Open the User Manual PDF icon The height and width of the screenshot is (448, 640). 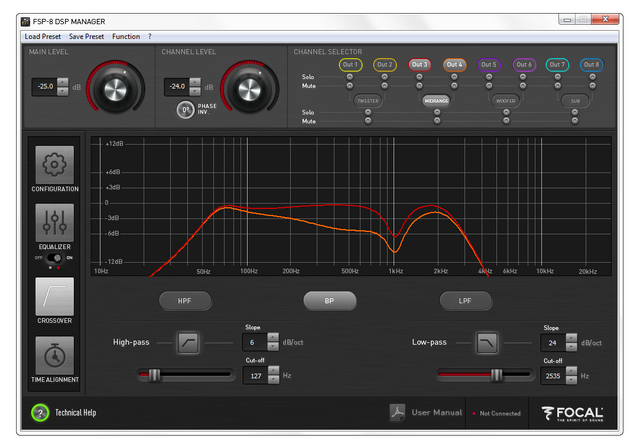click(397, 412)
